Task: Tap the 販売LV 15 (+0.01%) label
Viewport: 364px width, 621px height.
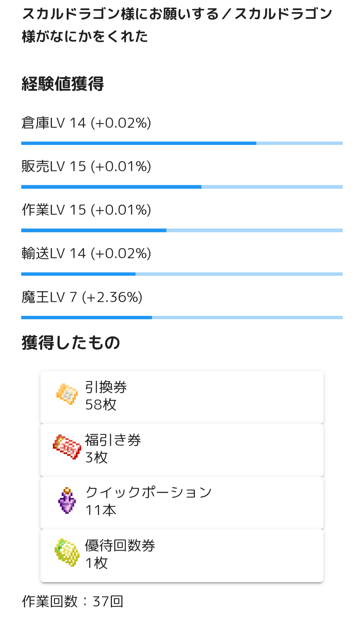Action: (86, 167)
